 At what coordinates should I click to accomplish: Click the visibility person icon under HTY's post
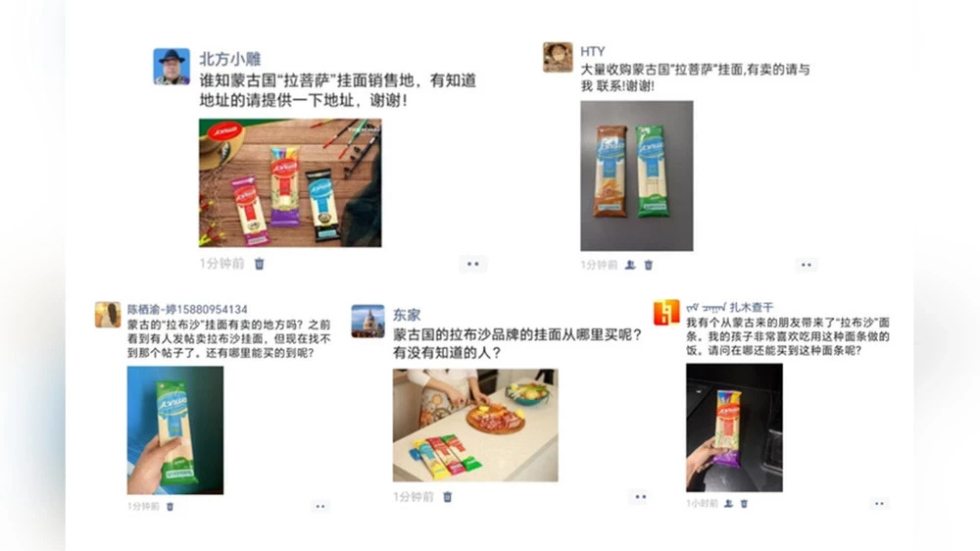pyautogui.click(x=630, y=265)
